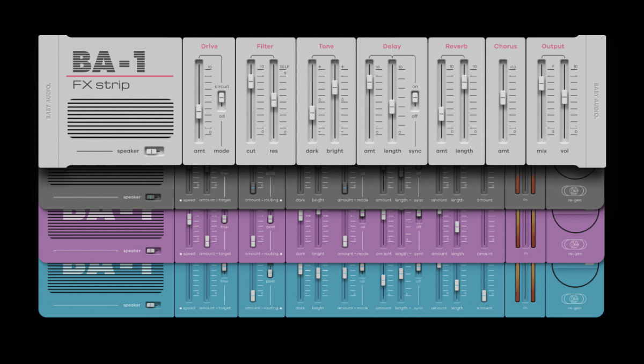Click the Tone section heading

point(326,46)
